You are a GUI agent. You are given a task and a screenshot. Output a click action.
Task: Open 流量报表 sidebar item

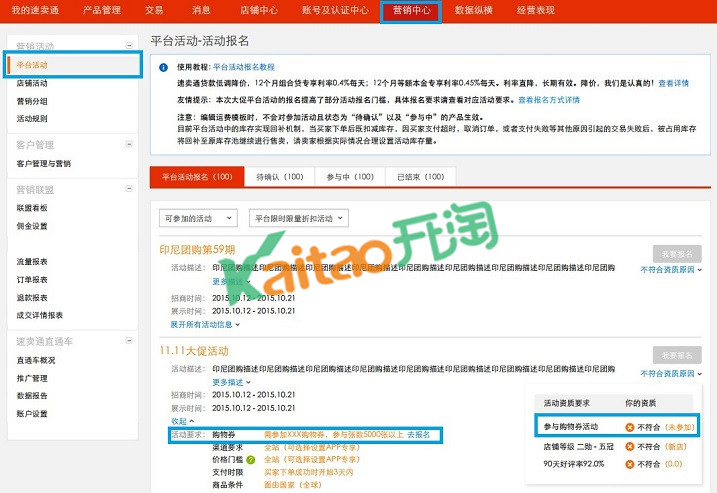point(32,262)
